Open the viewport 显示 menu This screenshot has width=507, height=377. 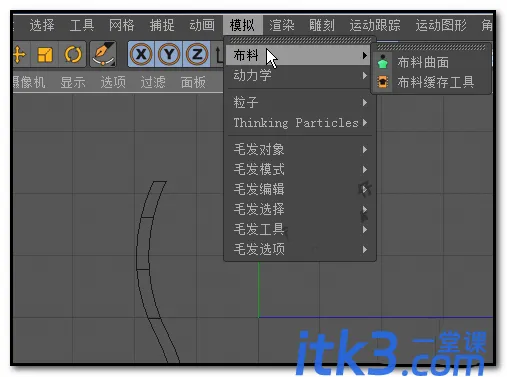(73, 82)
